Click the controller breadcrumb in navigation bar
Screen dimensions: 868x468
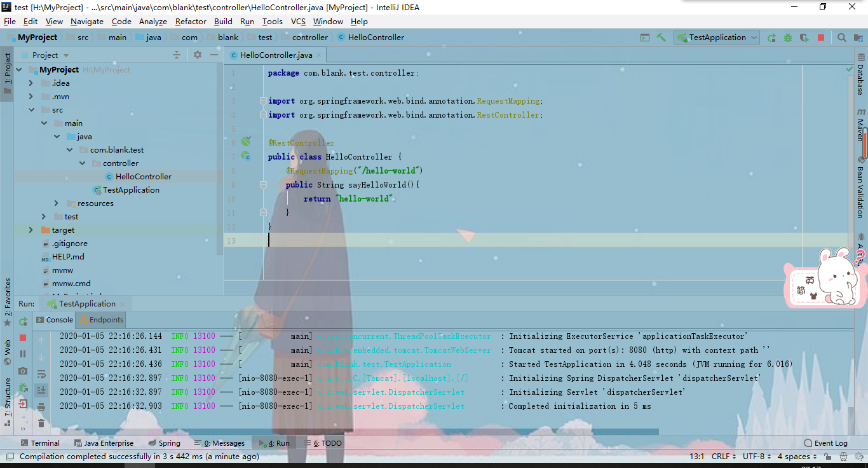[310, 38]
